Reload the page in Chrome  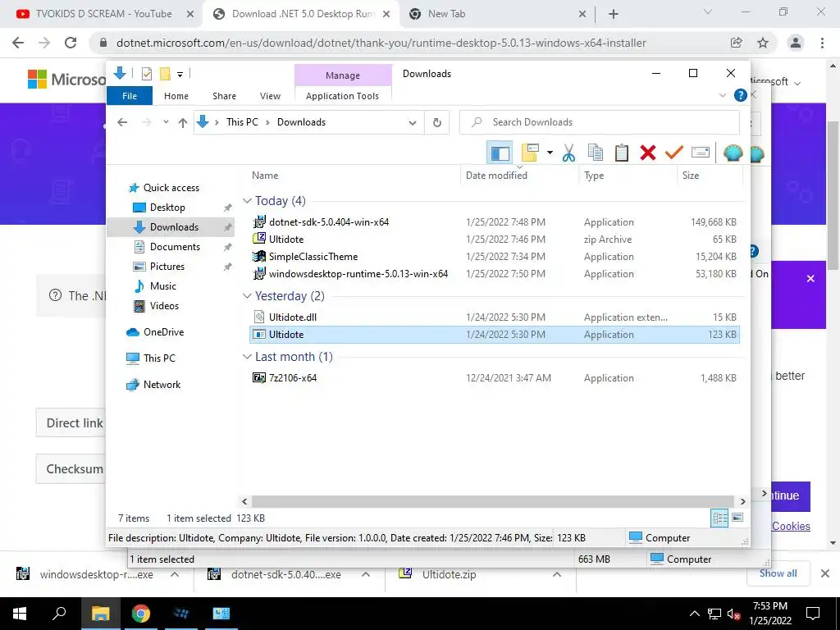[x=71, y=43]
